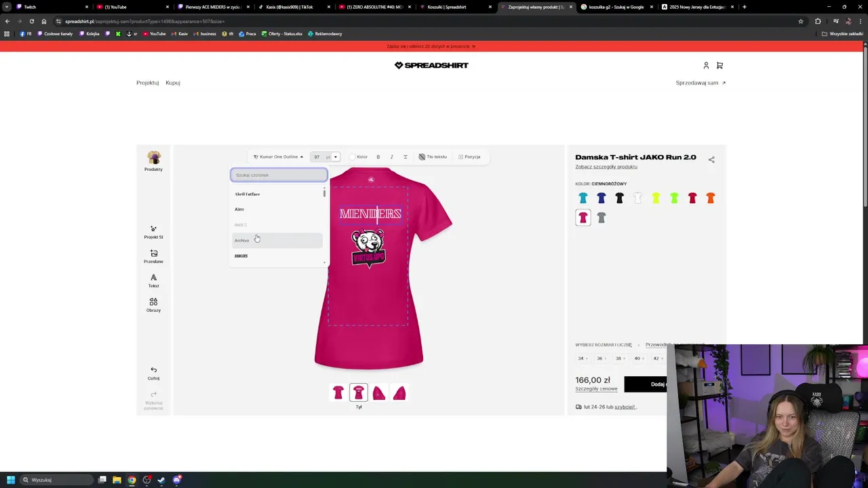Open Windows Start menu

click(11, 480)
